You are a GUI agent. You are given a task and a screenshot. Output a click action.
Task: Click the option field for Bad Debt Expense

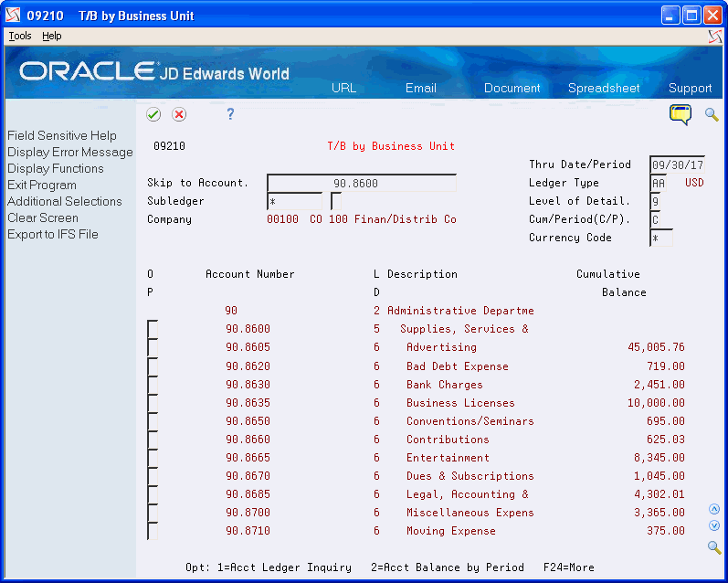pos(153,366)
